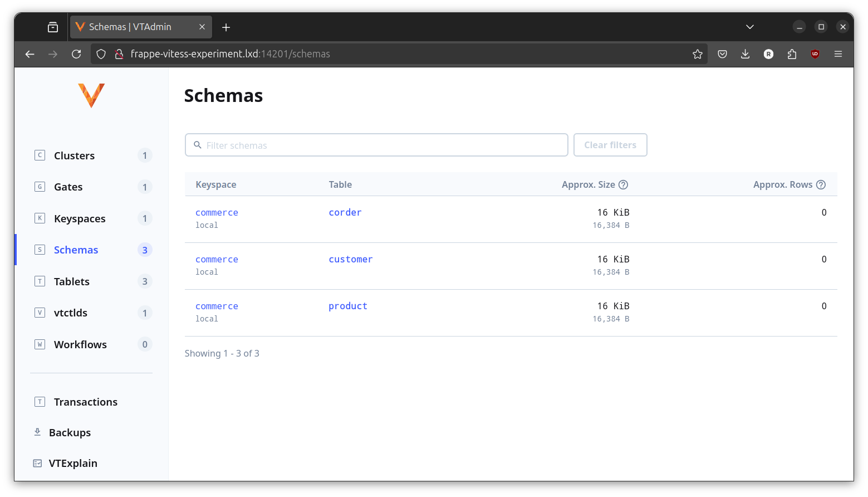
Task: Click the Approx. Rows help question icon
Action: (x=821, y=185)
